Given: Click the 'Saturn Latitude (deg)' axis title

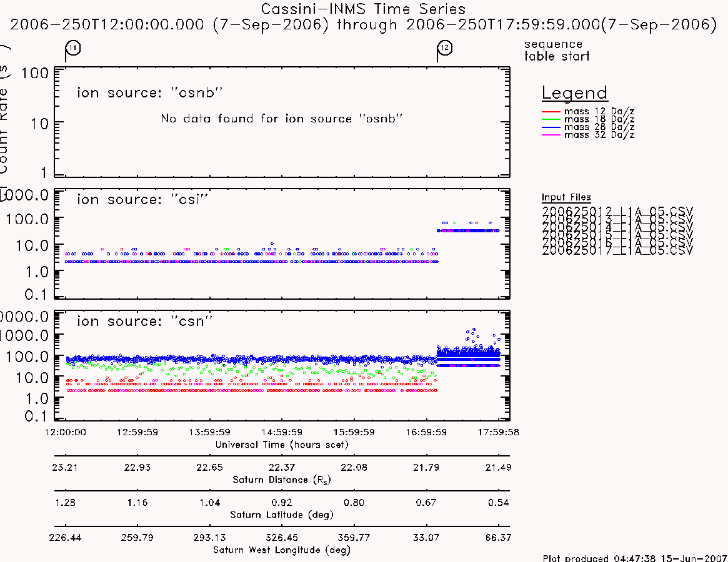Looking at the screenshot, I should pyautogui.click(x=282, y=515).
